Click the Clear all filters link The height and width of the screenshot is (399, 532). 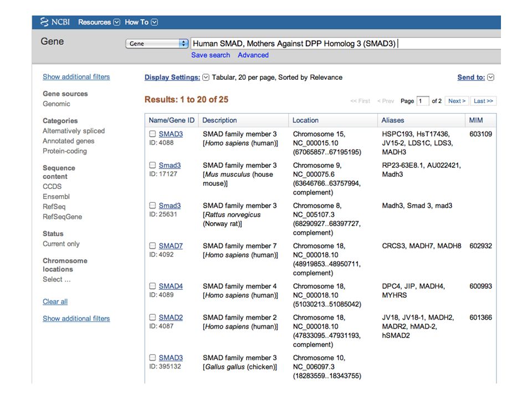point(55,301)
